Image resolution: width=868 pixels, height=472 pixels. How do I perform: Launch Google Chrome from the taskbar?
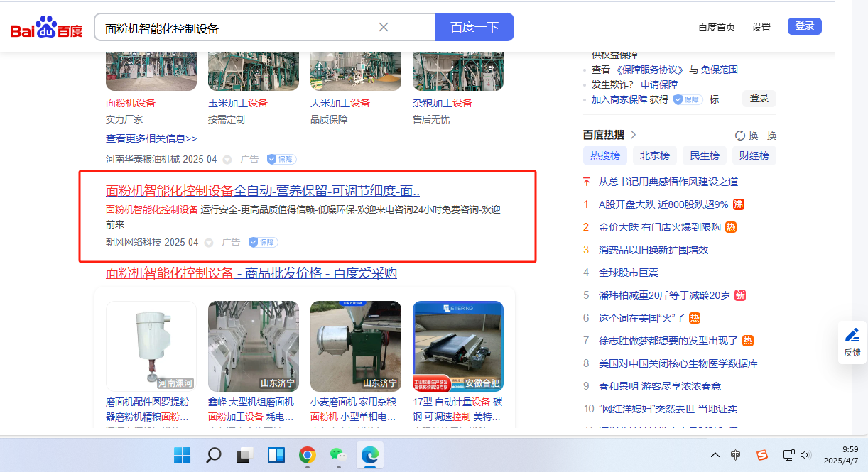click(308, 455)
